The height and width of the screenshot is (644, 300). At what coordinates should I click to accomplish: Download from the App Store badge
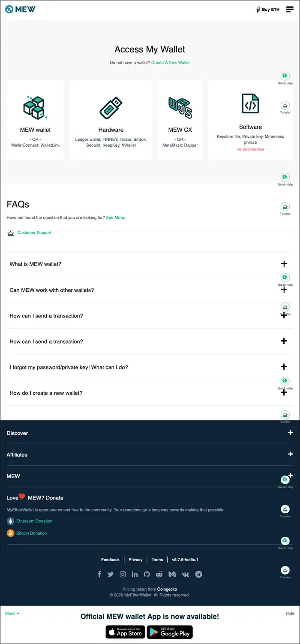point(125,632)
